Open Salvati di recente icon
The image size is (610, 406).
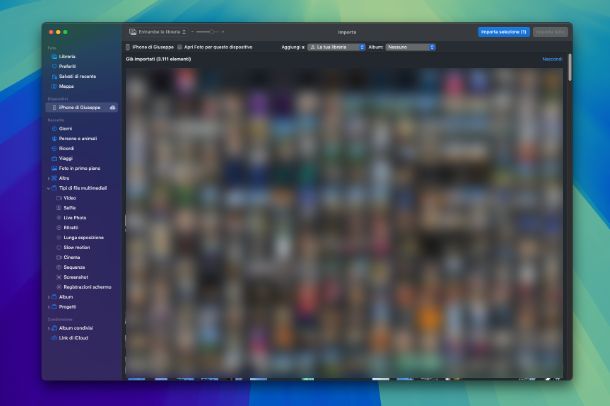54,77
